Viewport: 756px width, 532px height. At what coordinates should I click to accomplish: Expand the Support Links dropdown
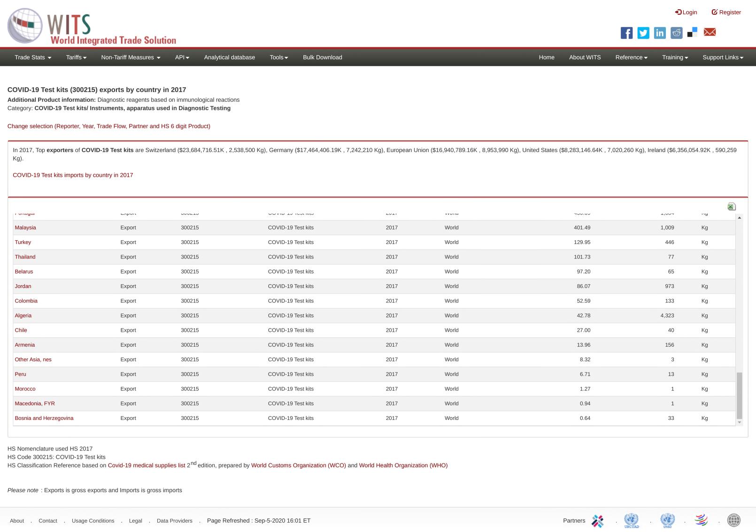723,57
